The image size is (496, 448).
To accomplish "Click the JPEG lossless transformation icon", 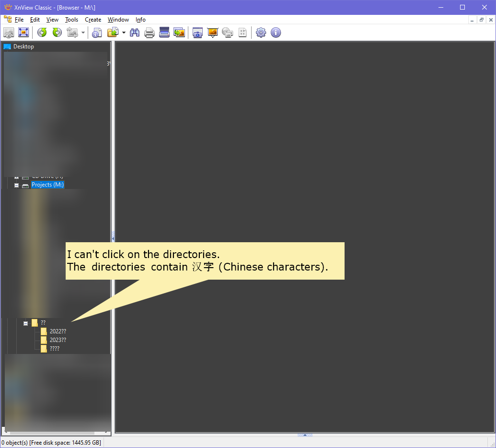I will 72,32.
